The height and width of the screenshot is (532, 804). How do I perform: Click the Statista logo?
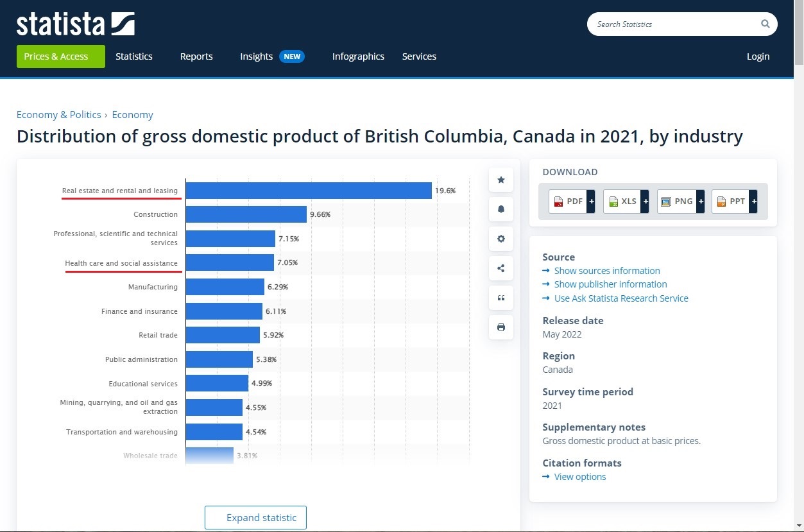75,24
